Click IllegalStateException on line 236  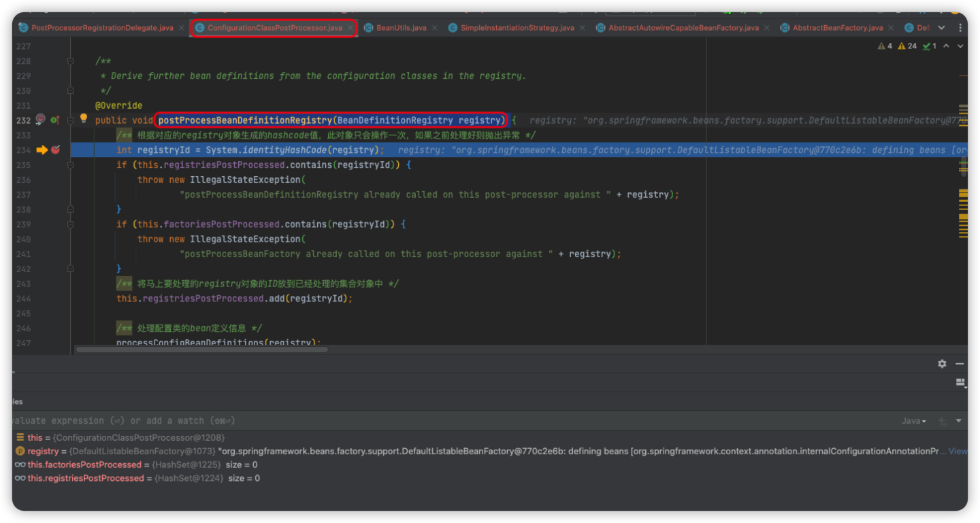click(245, 180)
